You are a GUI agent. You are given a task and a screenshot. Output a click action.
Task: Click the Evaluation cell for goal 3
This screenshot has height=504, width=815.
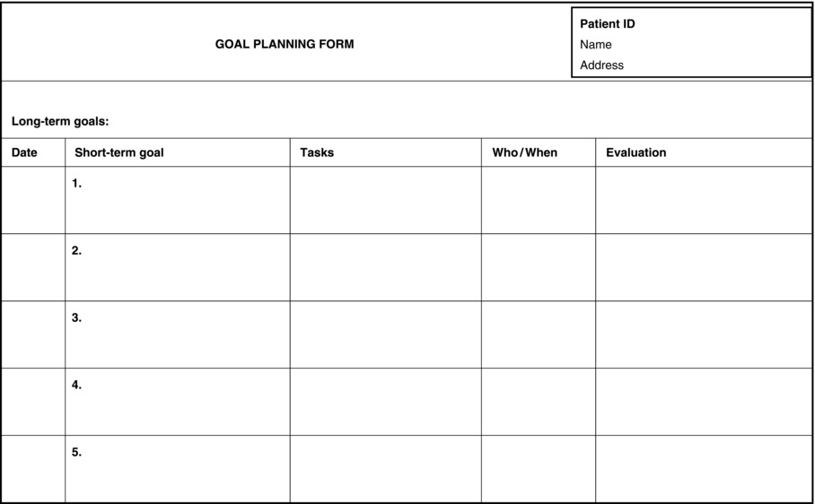704,335
